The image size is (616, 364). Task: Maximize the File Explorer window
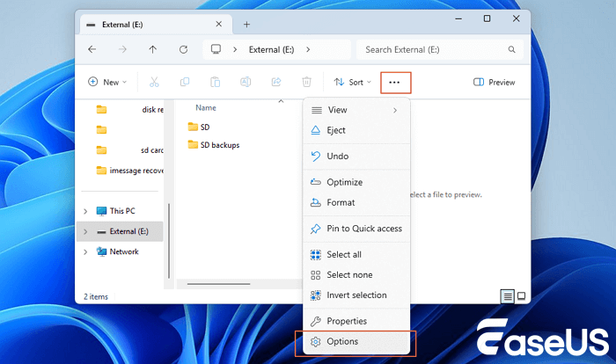coord(488,18)
